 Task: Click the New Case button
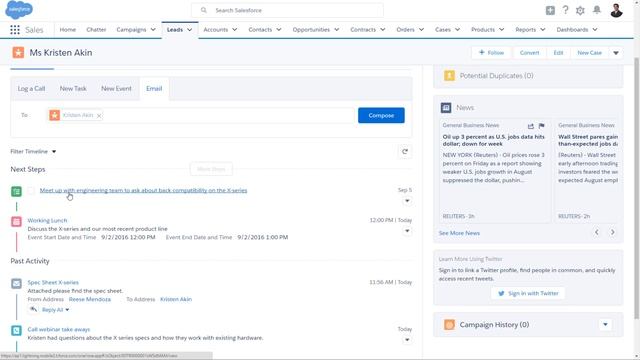pos(589,53)
